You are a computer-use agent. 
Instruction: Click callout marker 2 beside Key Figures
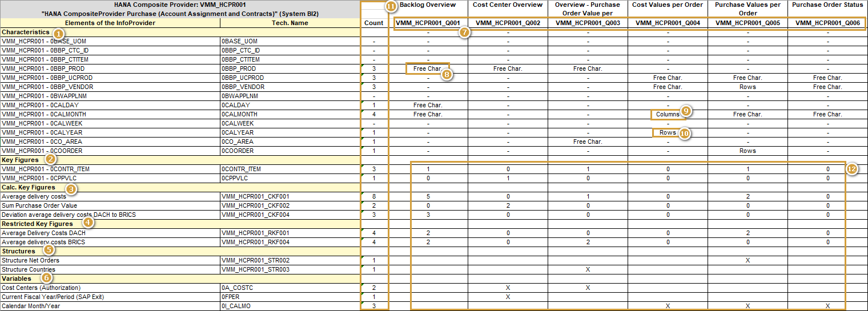pyautogui.click(x=50, y=160)
